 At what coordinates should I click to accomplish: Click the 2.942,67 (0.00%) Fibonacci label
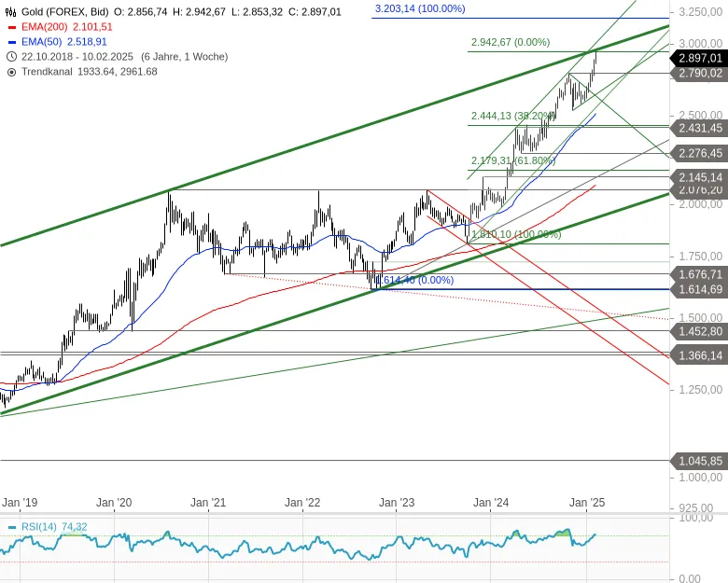click(511, 42)
